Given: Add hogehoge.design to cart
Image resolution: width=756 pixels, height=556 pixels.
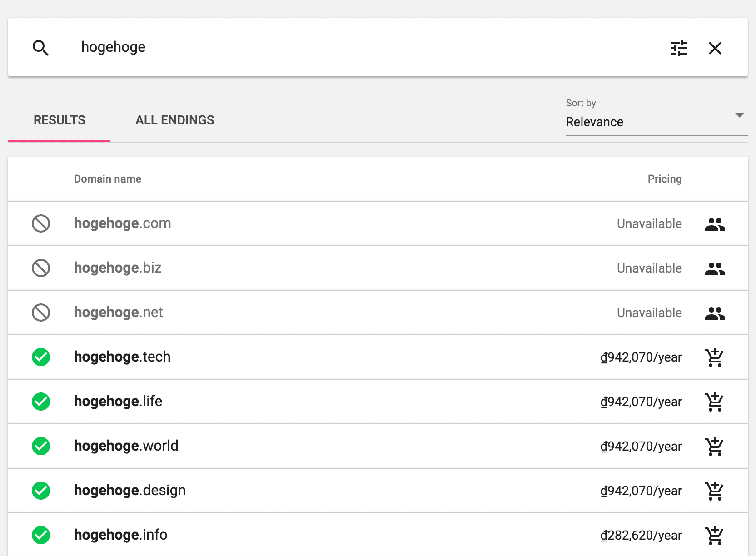Looking at the screenshot, I should [x=714, y=491].
